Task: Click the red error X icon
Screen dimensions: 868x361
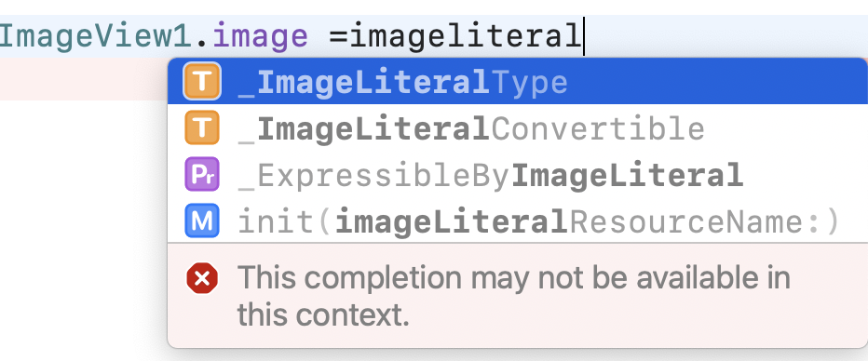Action: pos(202,278)
